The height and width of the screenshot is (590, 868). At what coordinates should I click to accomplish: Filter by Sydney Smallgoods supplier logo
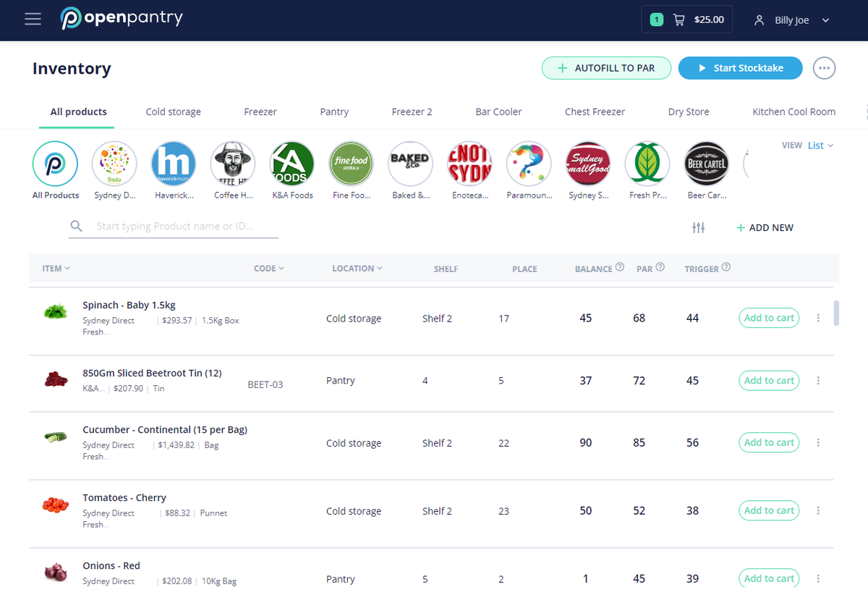(589, 164)
